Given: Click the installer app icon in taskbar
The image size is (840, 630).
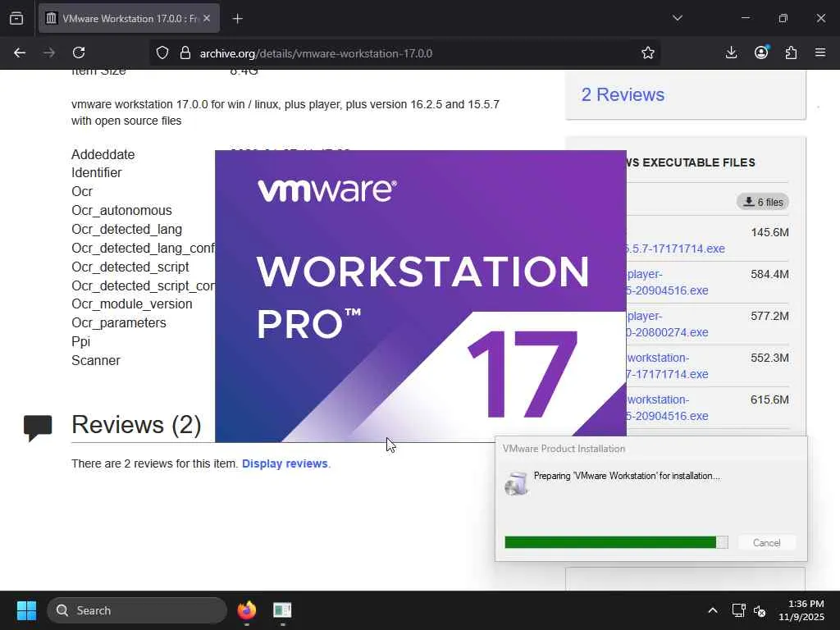Looking at the screenshot, I should [x=282, y=610].
